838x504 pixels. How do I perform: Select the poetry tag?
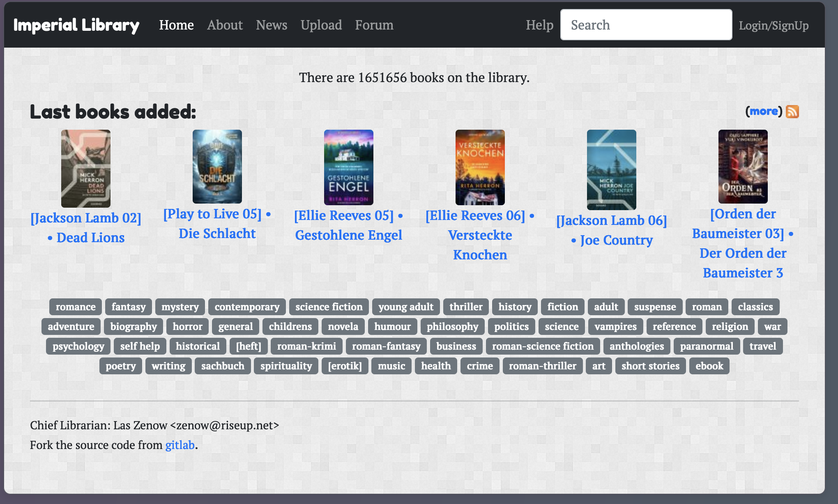tap(121, 366)
